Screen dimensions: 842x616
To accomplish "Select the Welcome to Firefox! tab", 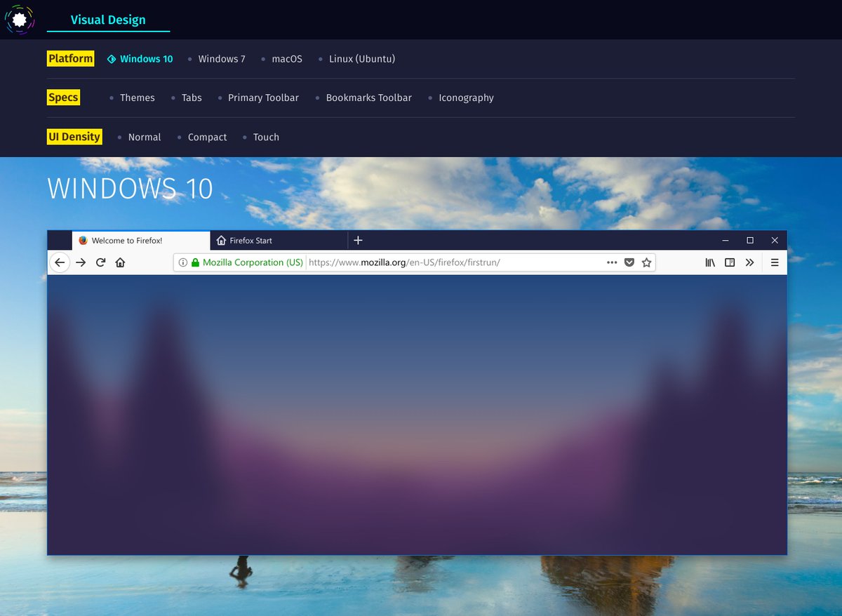I will point(127,241).
